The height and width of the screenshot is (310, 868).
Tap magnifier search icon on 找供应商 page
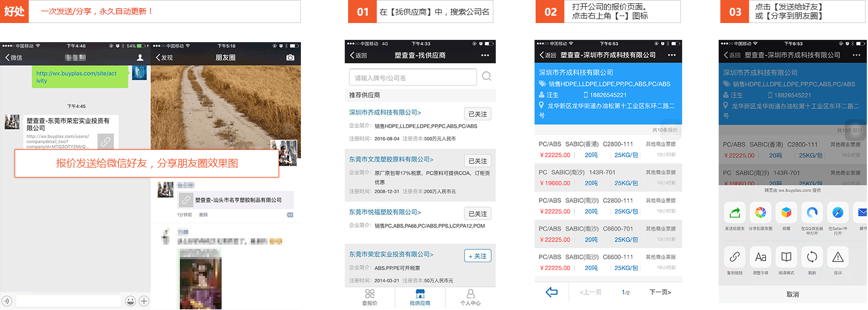coord(486,77)
